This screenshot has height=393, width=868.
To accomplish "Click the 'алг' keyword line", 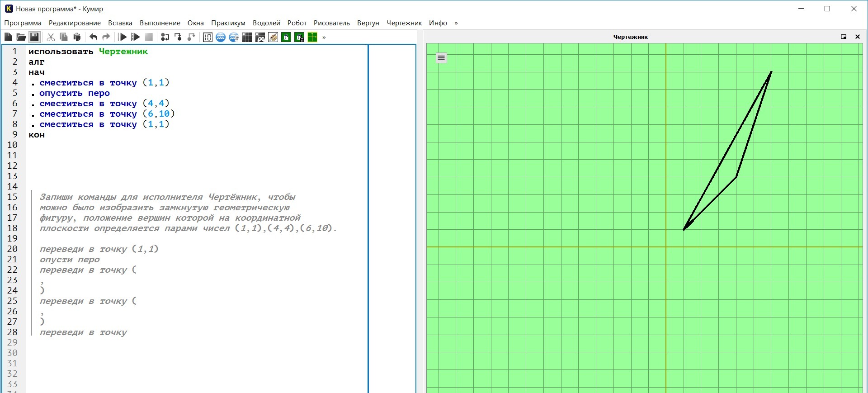I will pyautogui.click(x=37, y=62).
